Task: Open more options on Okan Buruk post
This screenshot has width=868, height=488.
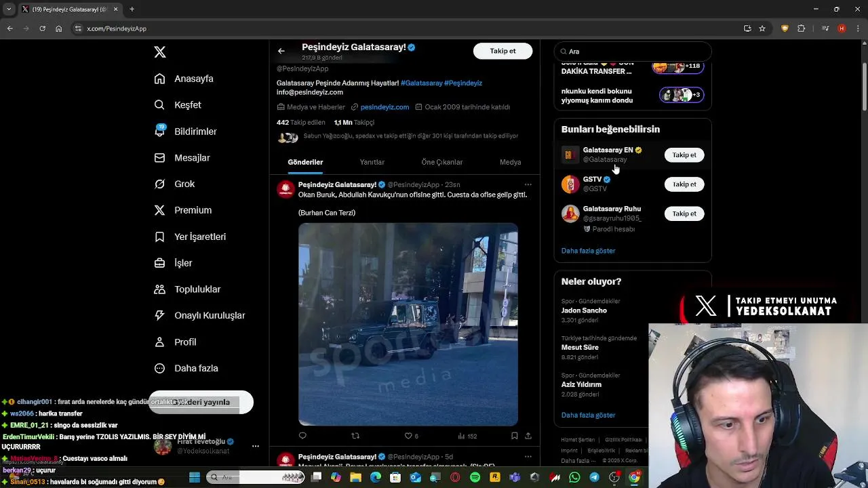Action: pos(528,184)
